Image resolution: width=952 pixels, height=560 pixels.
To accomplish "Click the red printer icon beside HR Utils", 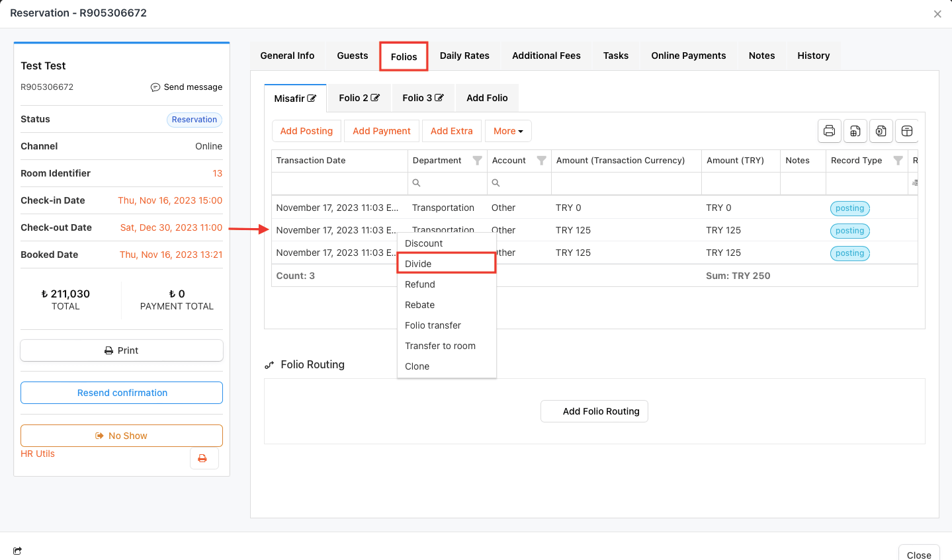I will 203,458.
